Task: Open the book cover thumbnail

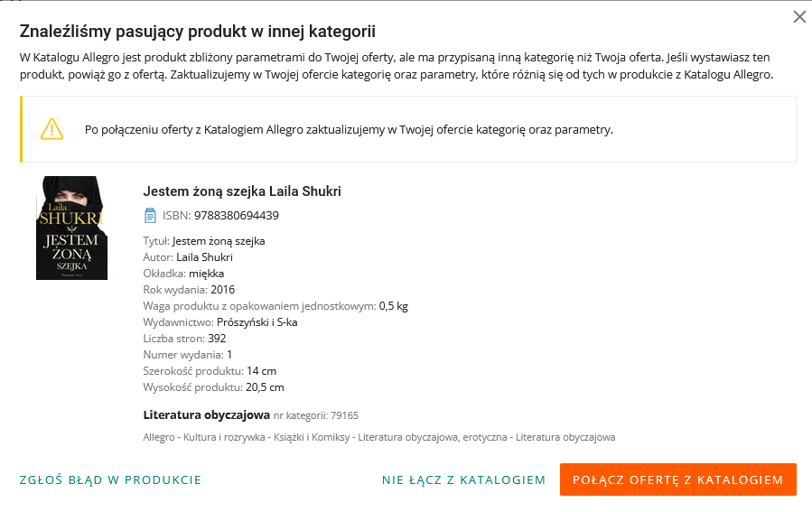Action: [71, 228]
